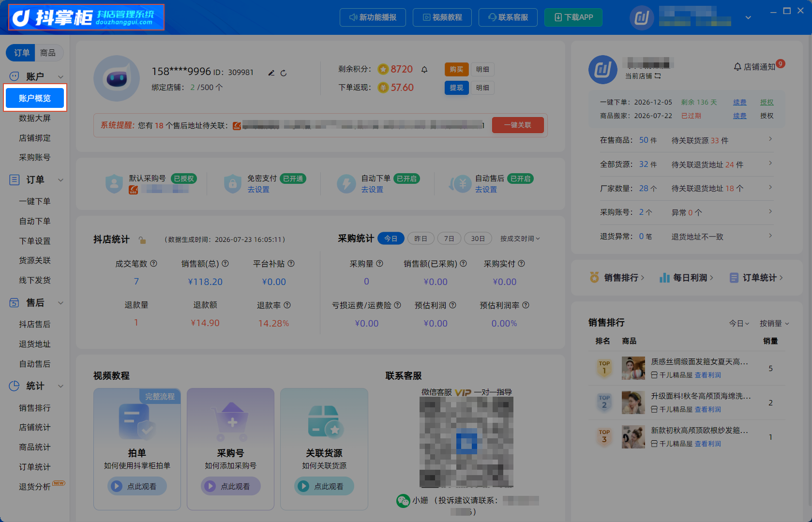Expand the 在售商品 row arrow
Image resolution: width=812 pixels, height=522 pixels.
pos(770,139)
